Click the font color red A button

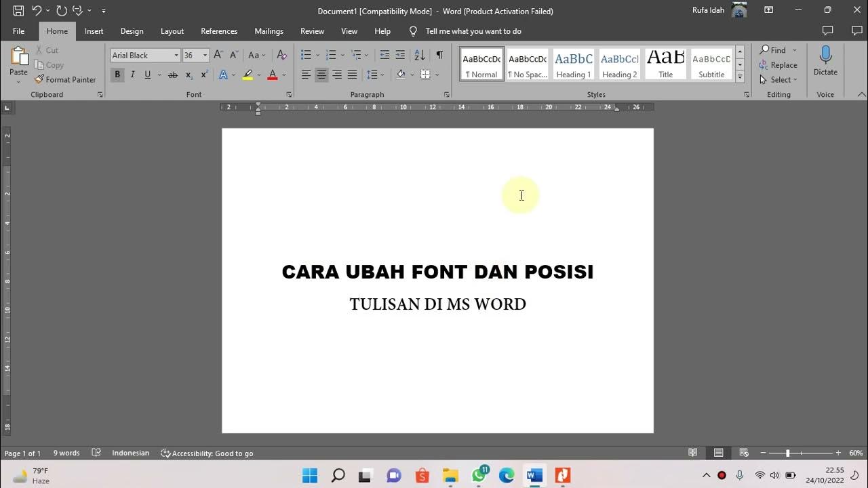click(x=273, y=75)
